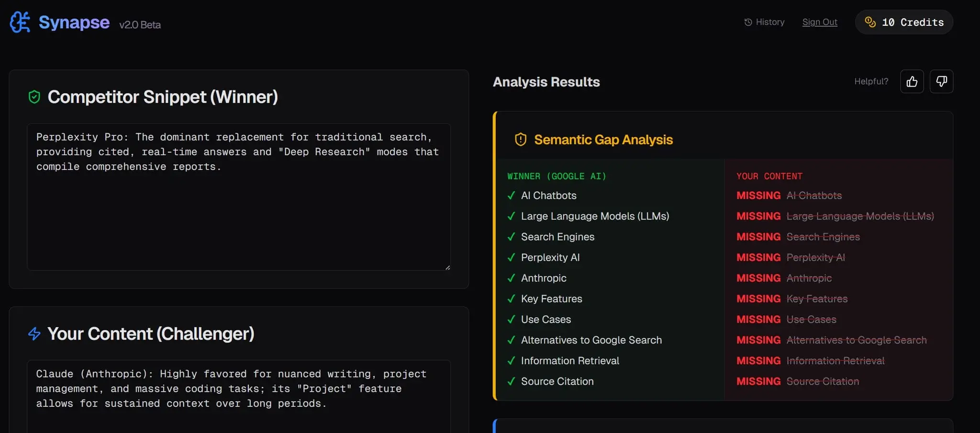Select 'Anthropic' in the winner column

[544, 278]
